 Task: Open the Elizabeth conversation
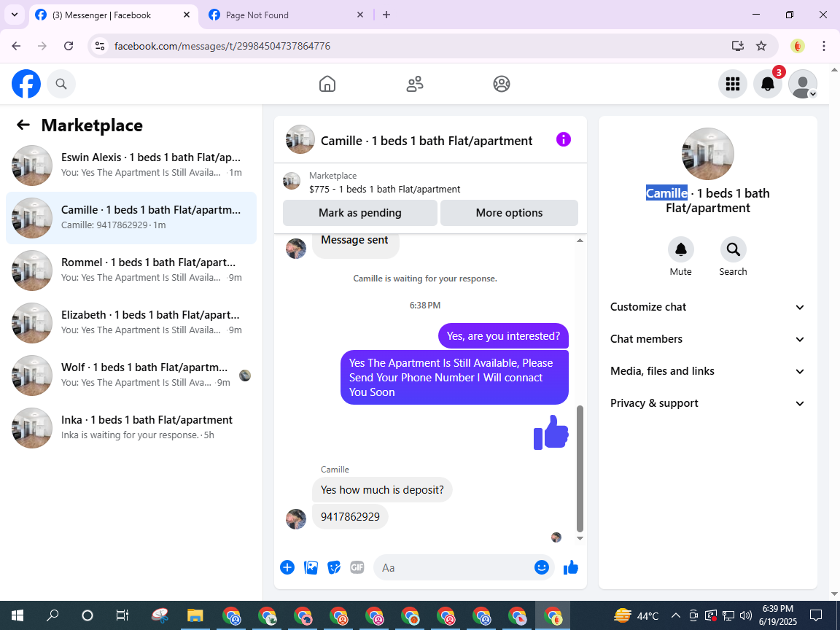131,322
